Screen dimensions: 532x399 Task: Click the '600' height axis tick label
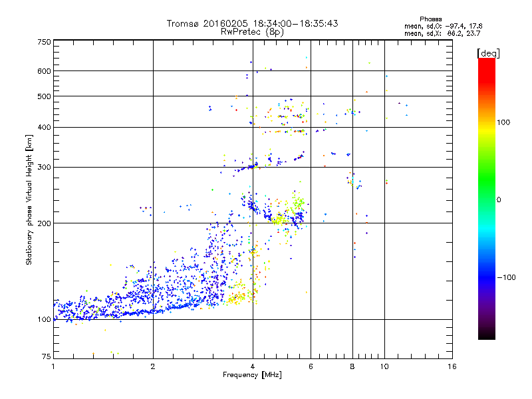45,71
